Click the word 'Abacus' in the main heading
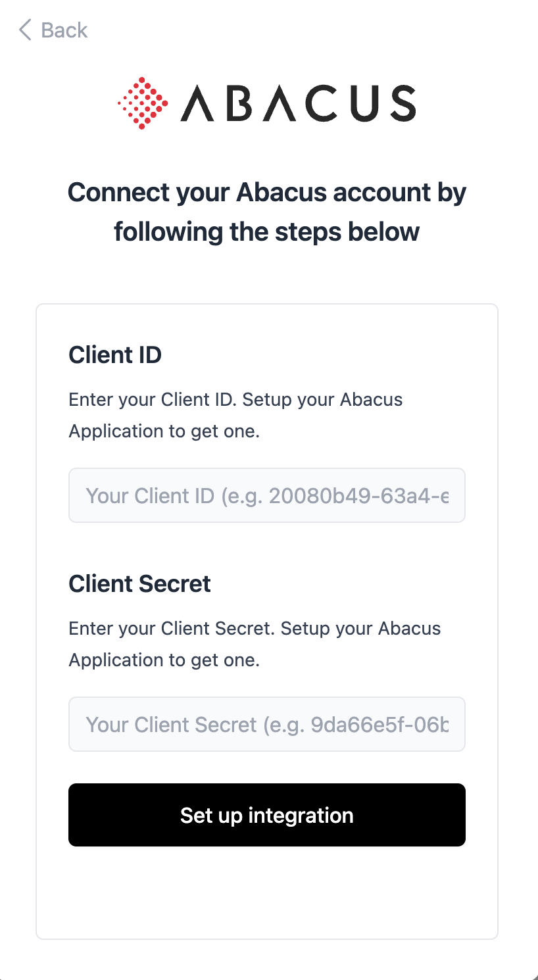 [x=281, y=193]
